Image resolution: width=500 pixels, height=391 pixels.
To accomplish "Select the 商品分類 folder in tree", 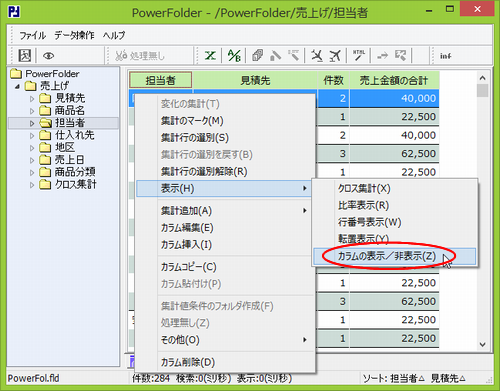I will [x=75, y=172].
